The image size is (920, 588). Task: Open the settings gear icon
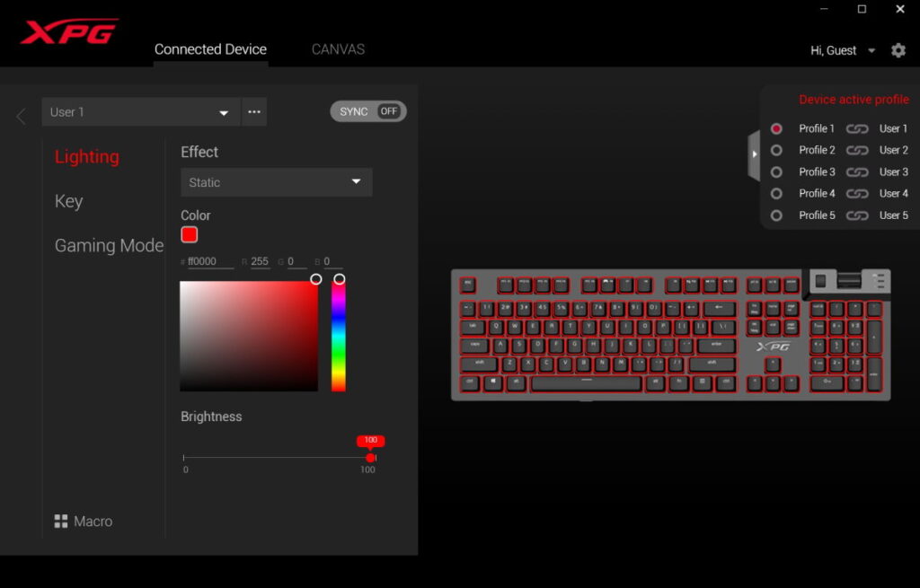[898, 51]
